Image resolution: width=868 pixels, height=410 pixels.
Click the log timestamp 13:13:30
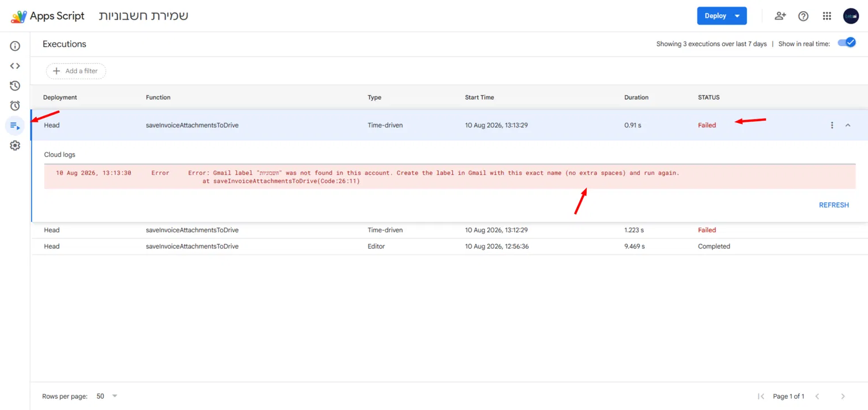point(94,173)
